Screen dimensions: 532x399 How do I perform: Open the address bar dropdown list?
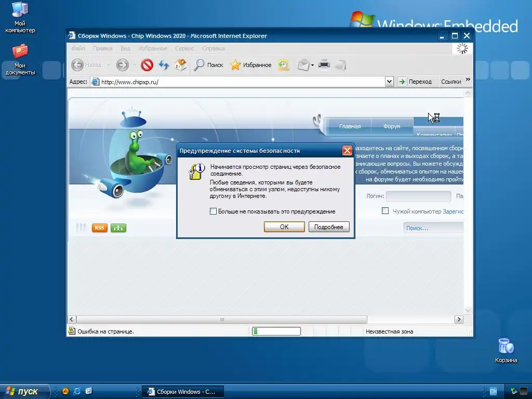click(389, 82)
